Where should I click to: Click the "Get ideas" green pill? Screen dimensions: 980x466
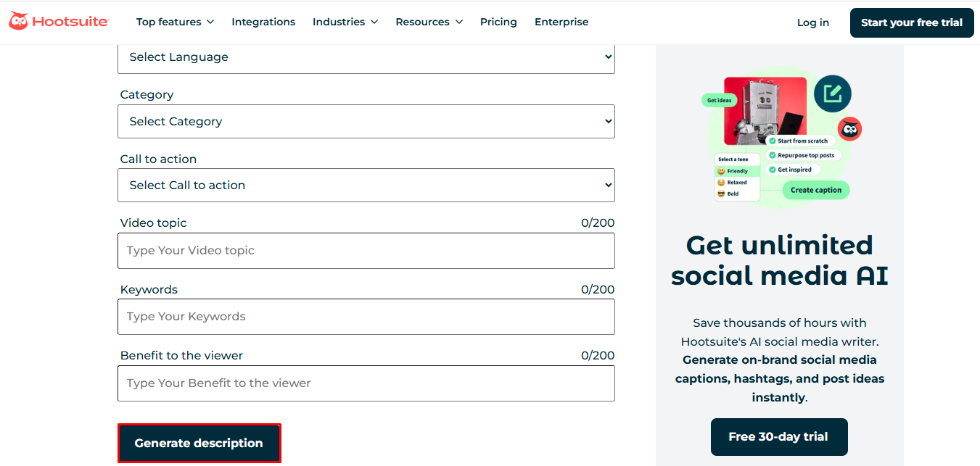[720, 100]
